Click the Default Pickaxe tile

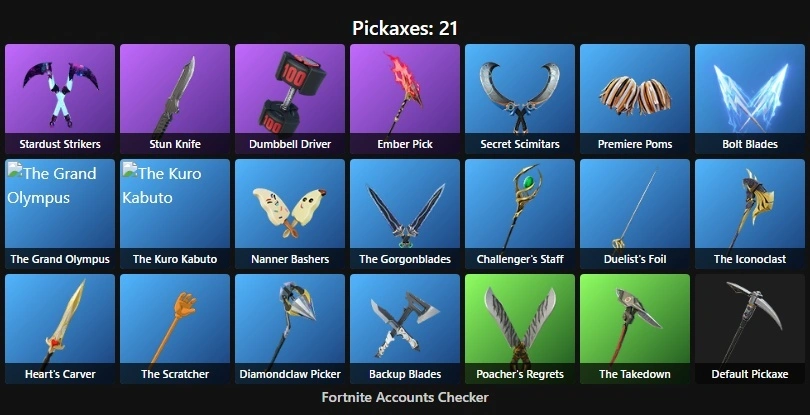(x=750, y=329)
